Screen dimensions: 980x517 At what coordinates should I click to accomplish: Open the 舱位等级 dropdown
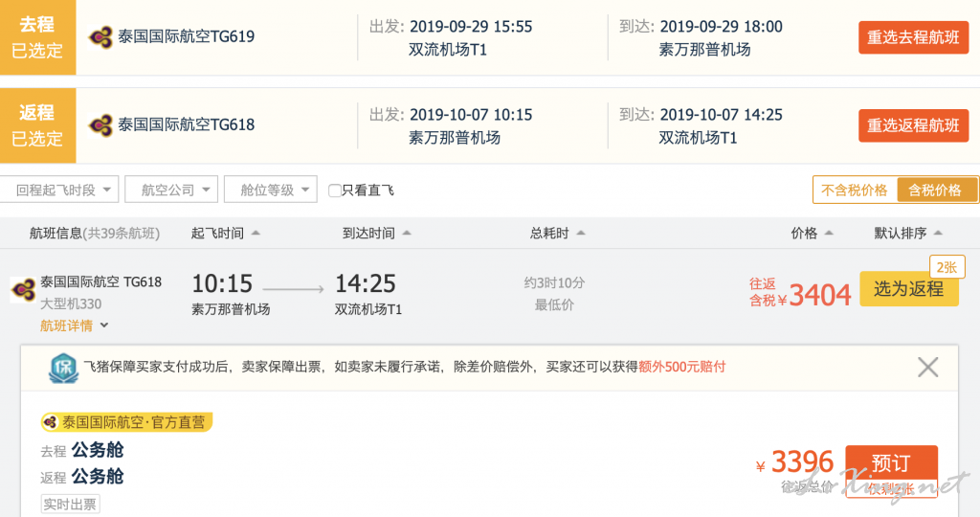271,190
